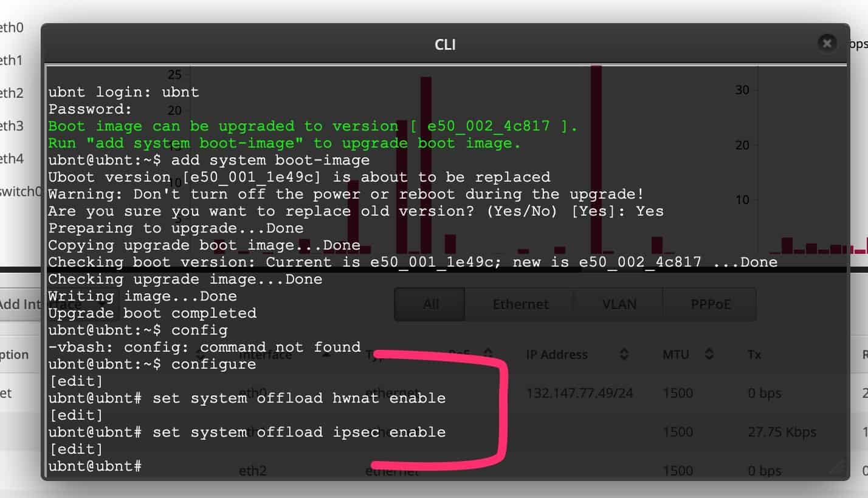Click the 'config: command not found' error line
The image size is (868, 498).
pyautogui.click(x=204, y=347)
